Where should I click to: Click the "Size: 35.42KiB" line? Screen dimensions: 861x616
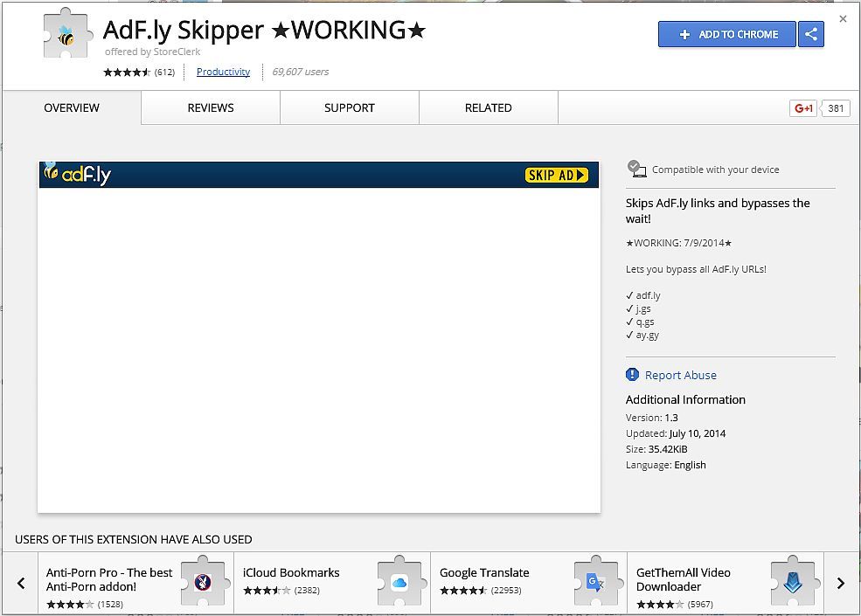[x=656, y=449]
